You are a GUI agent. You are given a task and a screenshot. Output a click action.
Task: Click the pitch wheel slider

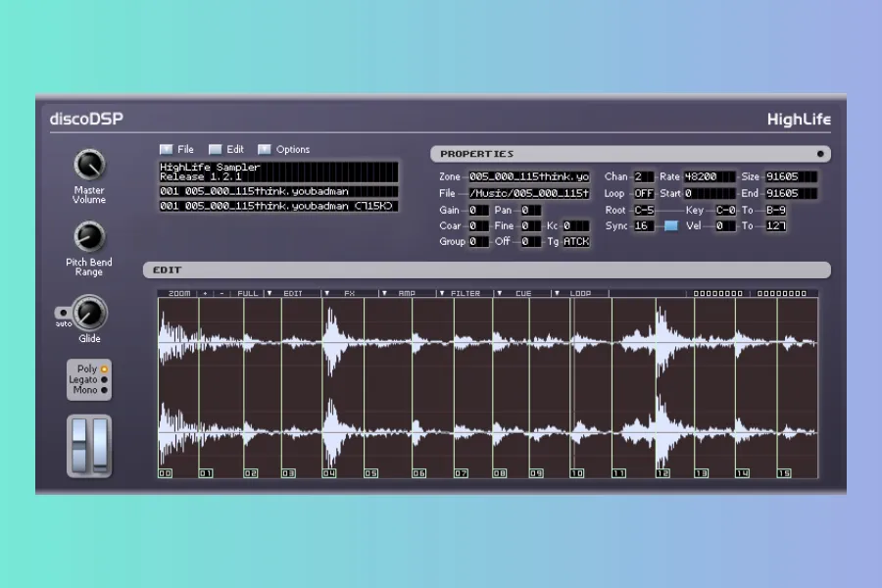(x=79, y=446)
